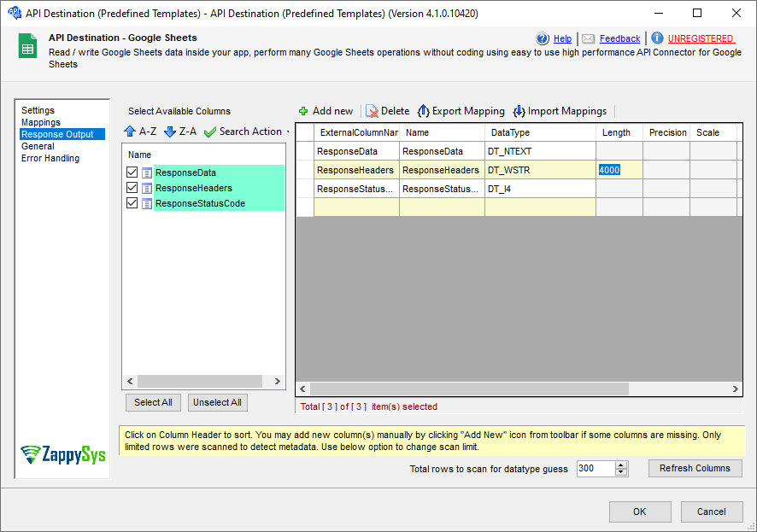
Task: Click the Unselect All button
Action: click(217, 402)
